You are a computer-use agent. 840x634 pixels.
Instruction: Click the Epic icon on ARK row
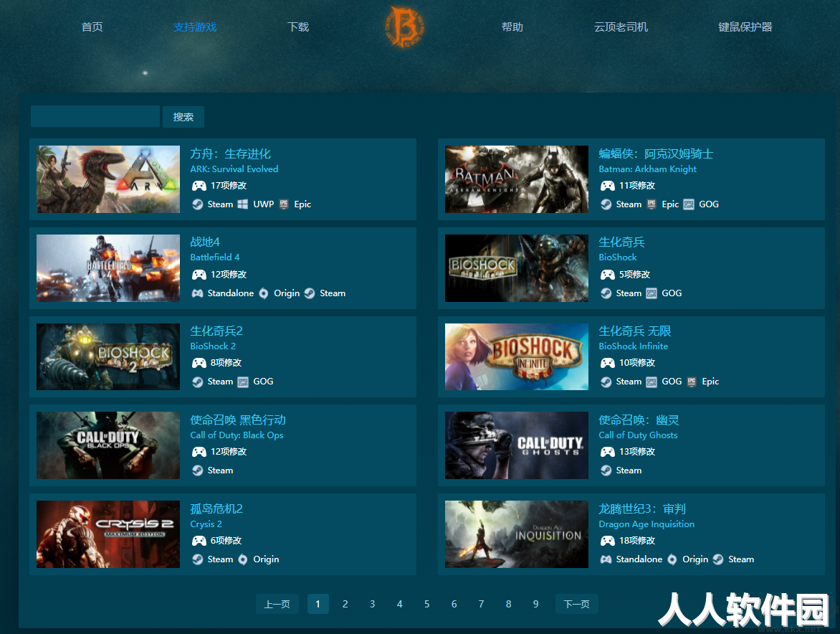click(284, 204)
